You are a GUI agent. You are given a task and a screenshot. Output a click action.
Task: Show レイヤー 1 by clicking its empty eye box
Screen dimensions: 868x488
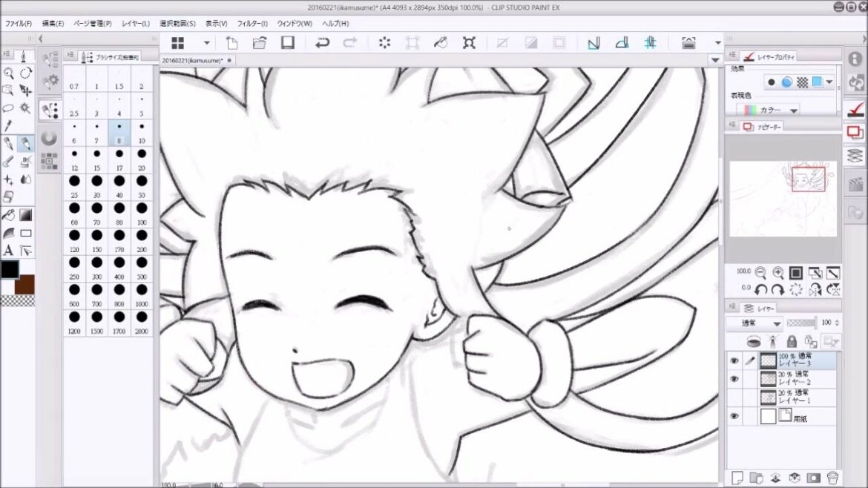tap(734, 397)
